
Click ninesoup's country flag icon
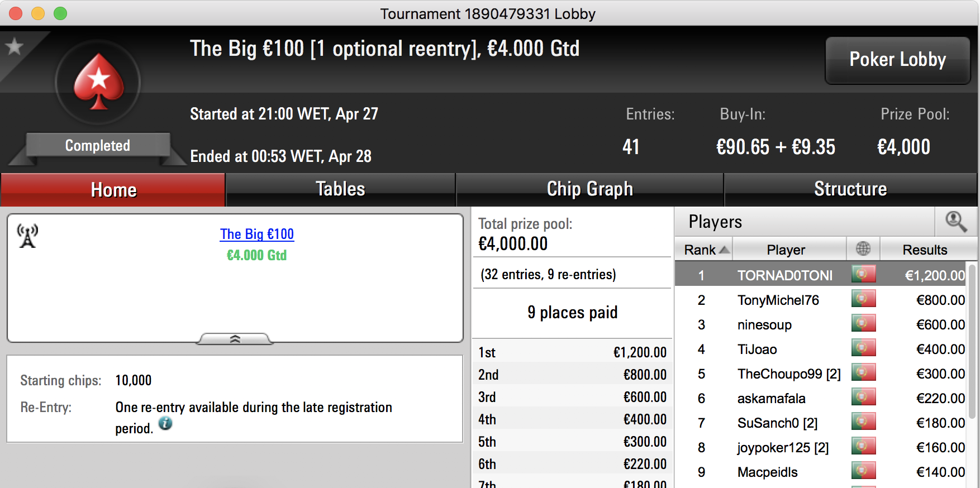[863, 324]
